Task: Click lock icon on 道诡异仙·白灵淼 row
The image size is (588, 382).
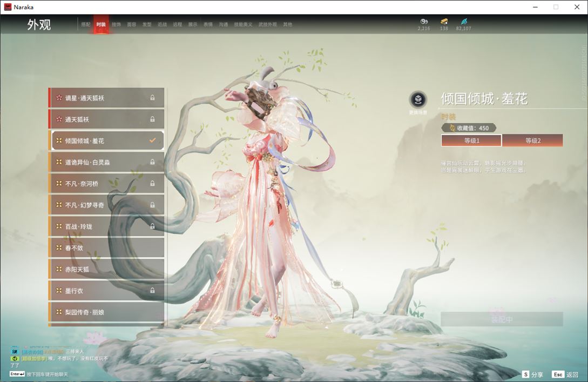Action: [152, 162]
